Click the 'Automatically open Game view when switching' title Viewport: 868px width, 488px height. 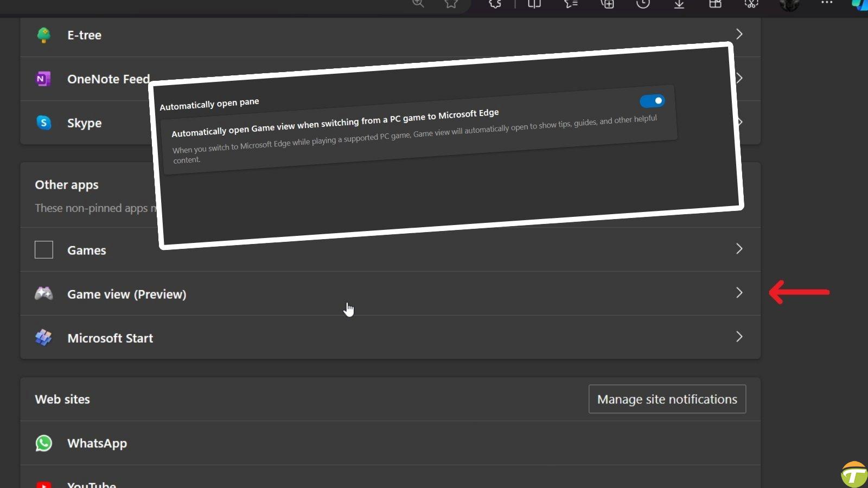[335, 123]
